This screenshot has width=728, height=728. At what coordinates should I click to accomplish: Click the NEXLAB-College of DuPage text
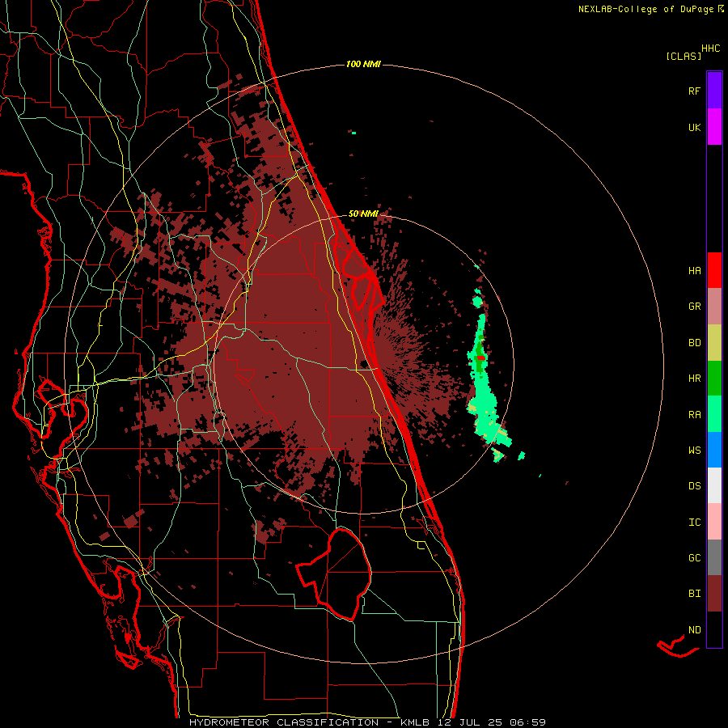coord(645,9)
